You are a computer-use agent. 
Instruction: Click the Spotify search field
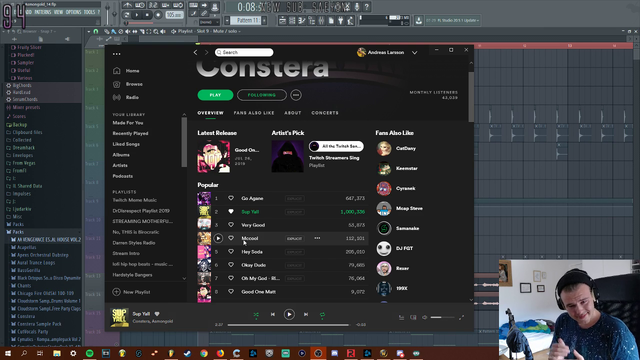coord(244,52)
